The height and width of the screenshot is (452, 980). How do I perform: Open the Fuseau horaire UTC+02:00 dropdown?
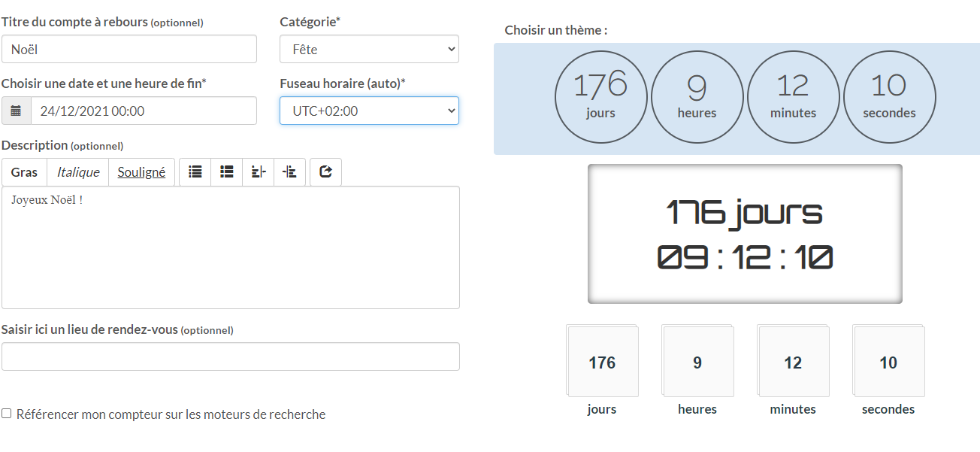point(369,111)
